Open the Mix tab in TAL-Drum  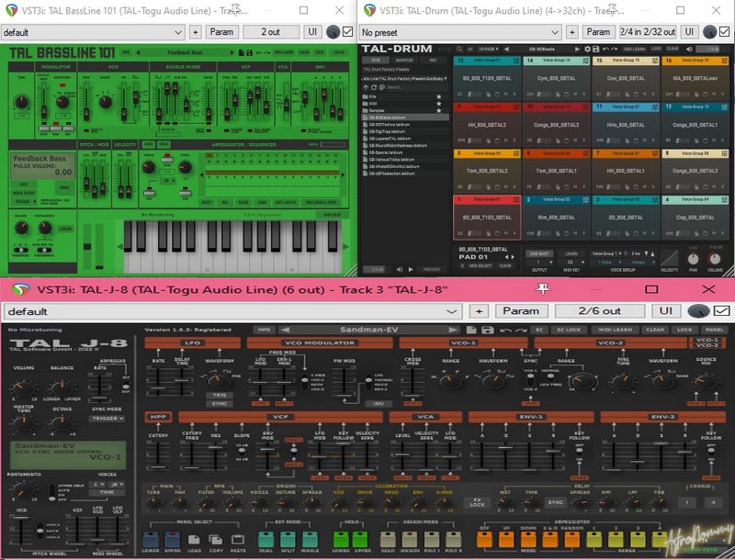[x=435, y=61]
